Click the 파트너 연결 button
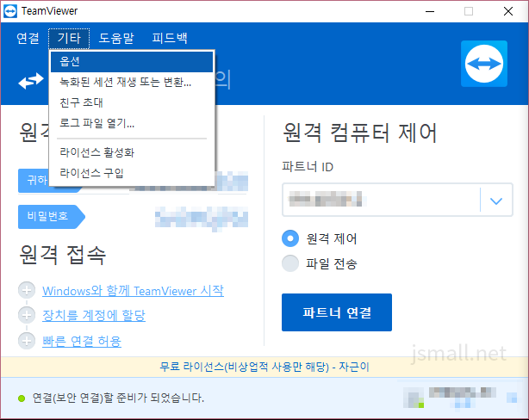529x420 pixels. point(337,312)
